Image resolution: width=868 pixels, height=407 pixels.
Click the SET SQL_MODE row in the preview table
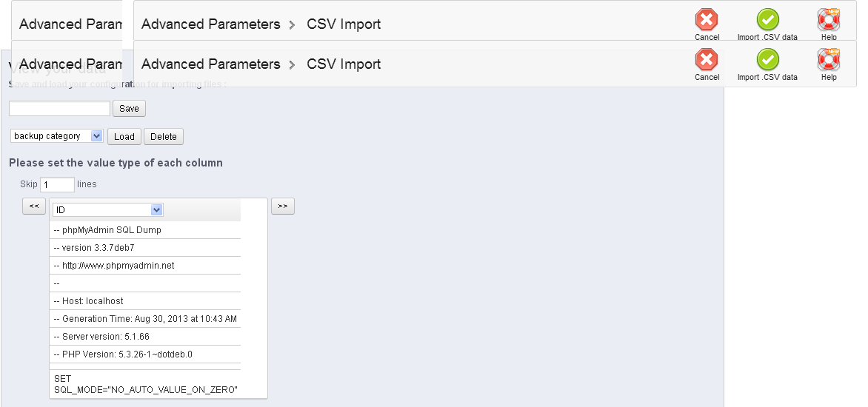pos(145,383)
